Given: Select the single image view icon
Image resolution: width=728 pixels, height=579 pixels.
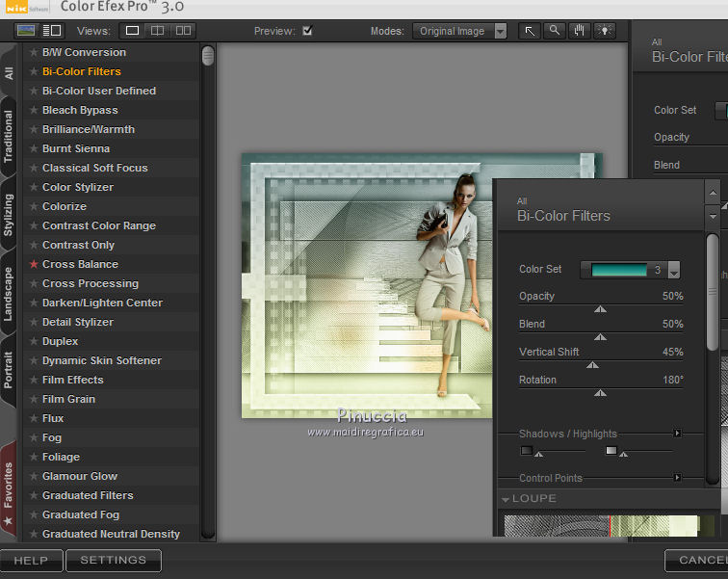Looking at the screenshot, I should click(133, 31).
